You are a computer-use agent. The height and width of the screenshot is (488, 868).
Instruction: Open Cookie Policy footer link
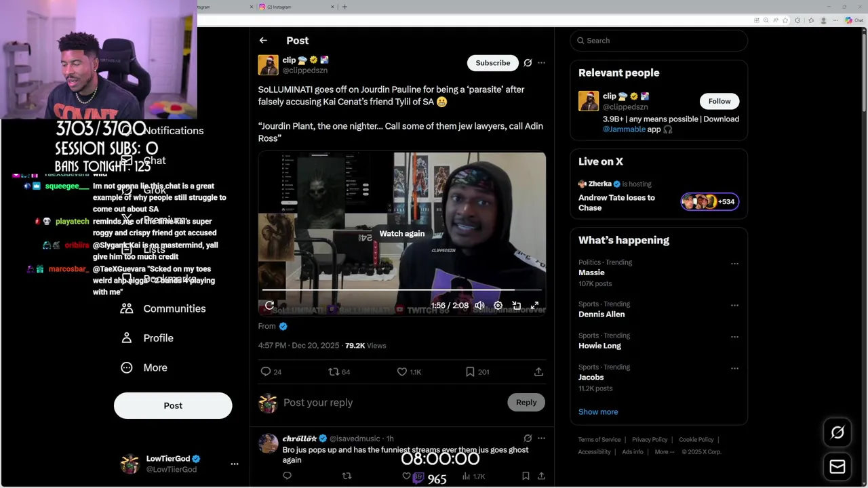pos(696,440)
